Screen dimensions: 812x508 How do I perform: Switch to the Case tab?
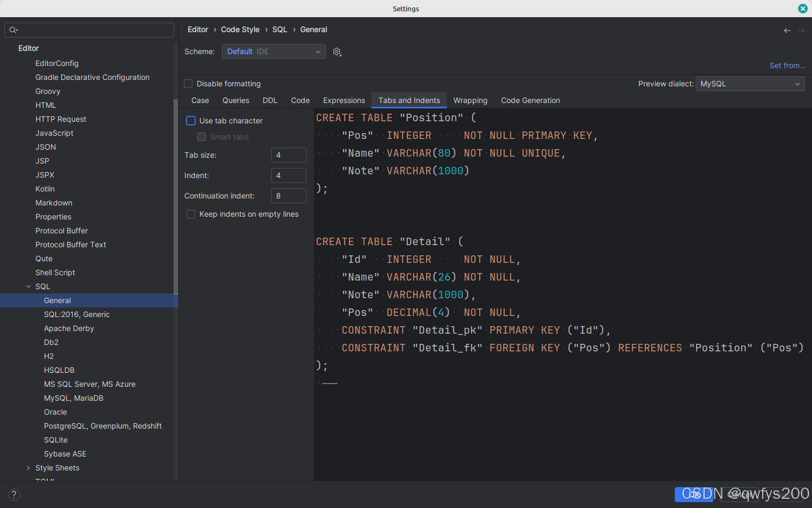tap(200, 100)
